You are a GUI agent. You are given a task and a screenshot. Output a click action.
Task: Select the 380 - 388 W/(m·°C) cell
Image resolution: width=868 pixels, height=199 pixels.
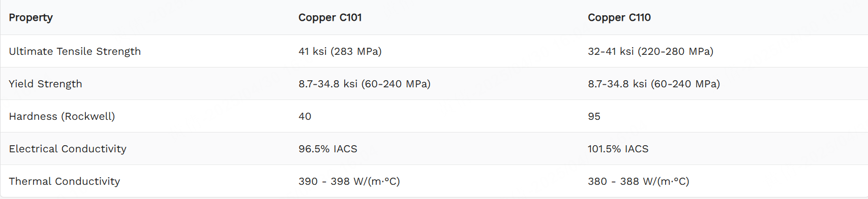click(639, 181)
